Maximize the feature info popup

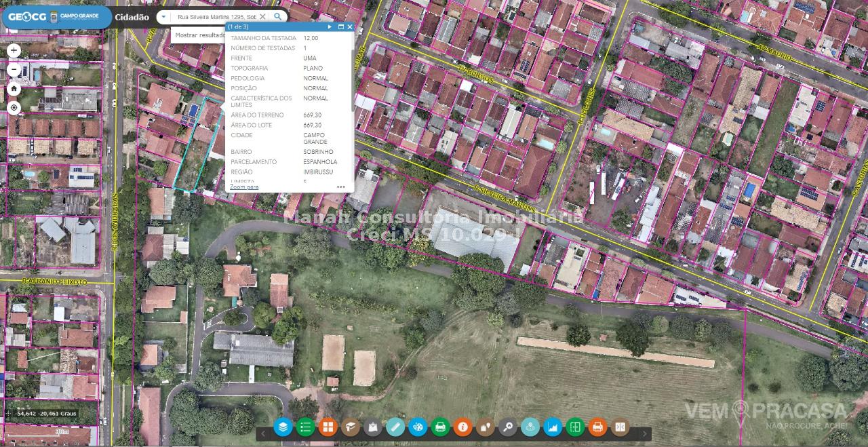tap(341, 26)
